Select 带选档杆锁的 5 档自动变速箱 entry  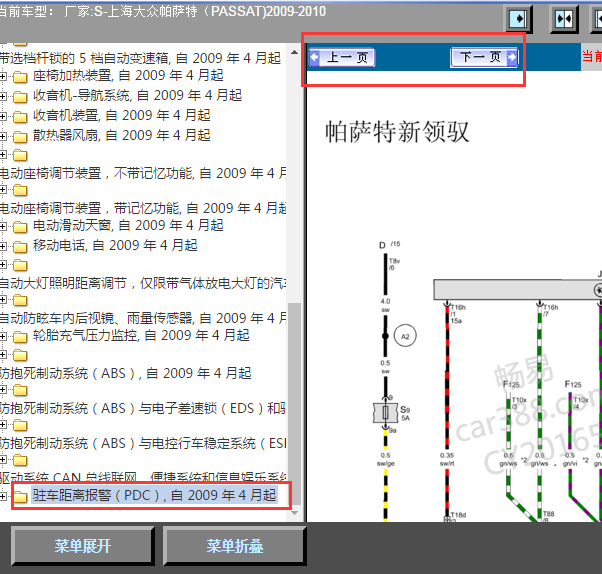tap(141, 58)
